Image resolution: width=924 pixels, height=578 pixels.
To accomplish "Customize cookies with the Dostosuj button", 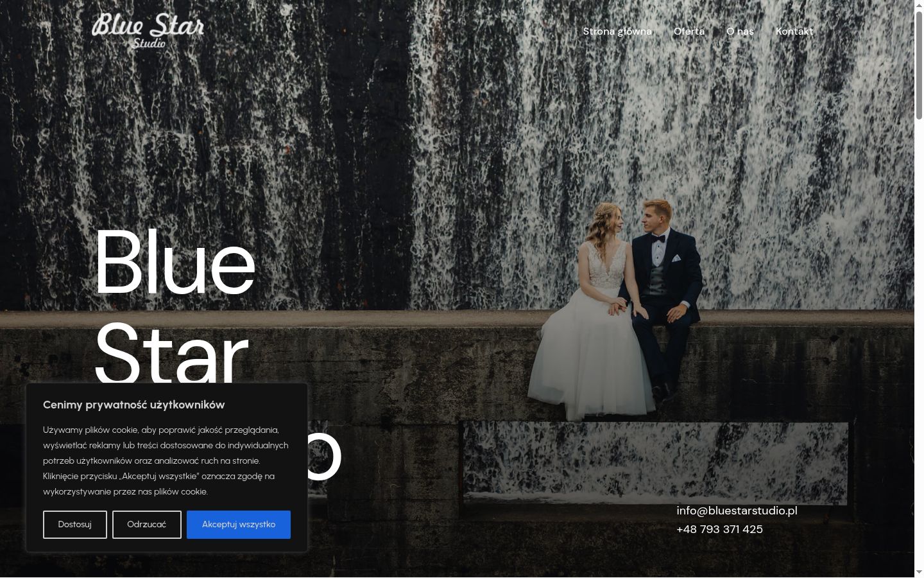I will (75, 525).
